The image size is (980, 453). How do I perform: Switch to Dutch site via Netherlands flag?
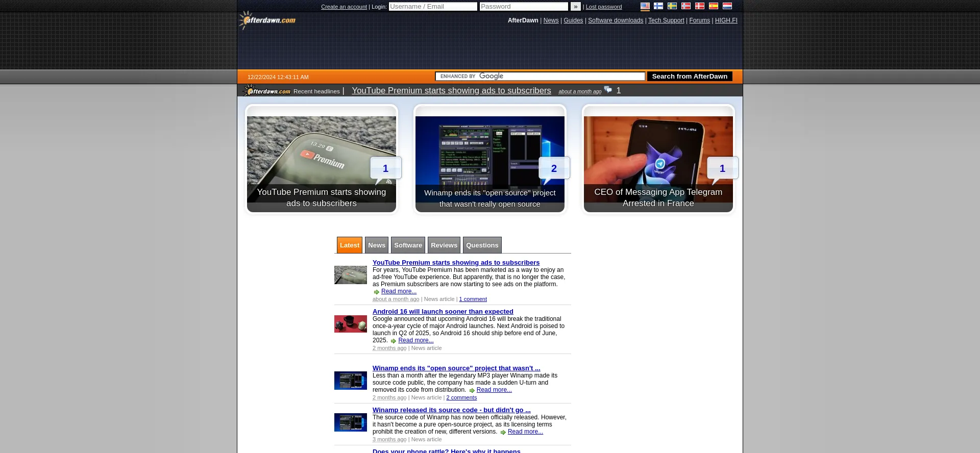point(727,6)
